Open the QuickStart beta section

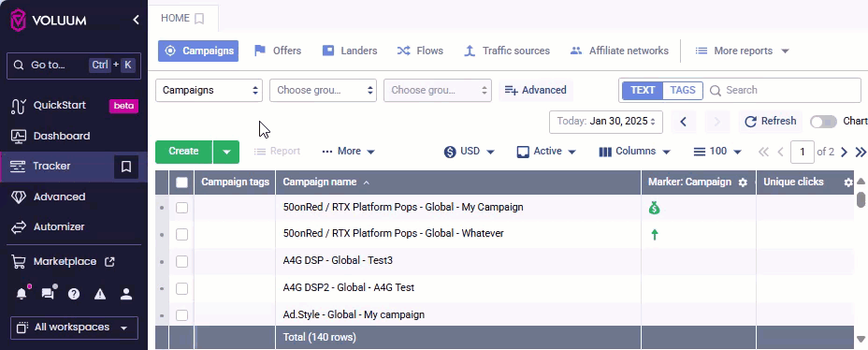74,105
